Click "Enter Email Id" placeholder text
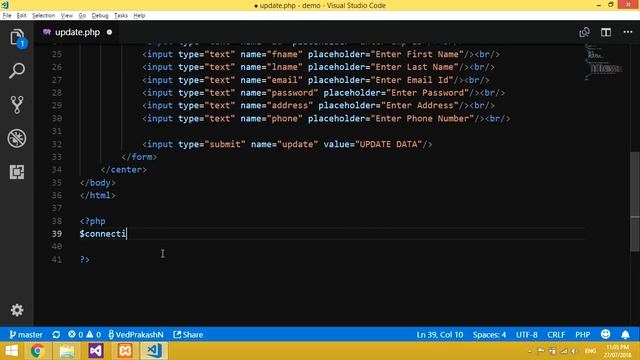640x360 pixels. pos(412,80)
